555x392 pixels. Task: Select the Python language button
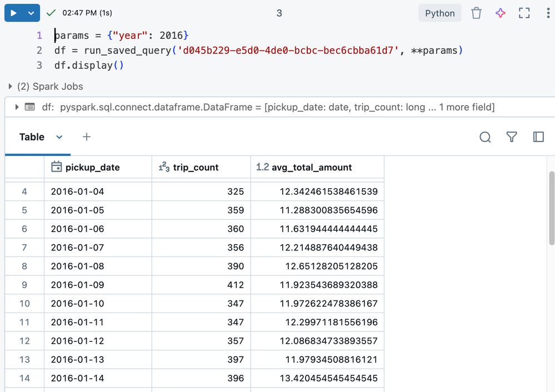[439, 13]
